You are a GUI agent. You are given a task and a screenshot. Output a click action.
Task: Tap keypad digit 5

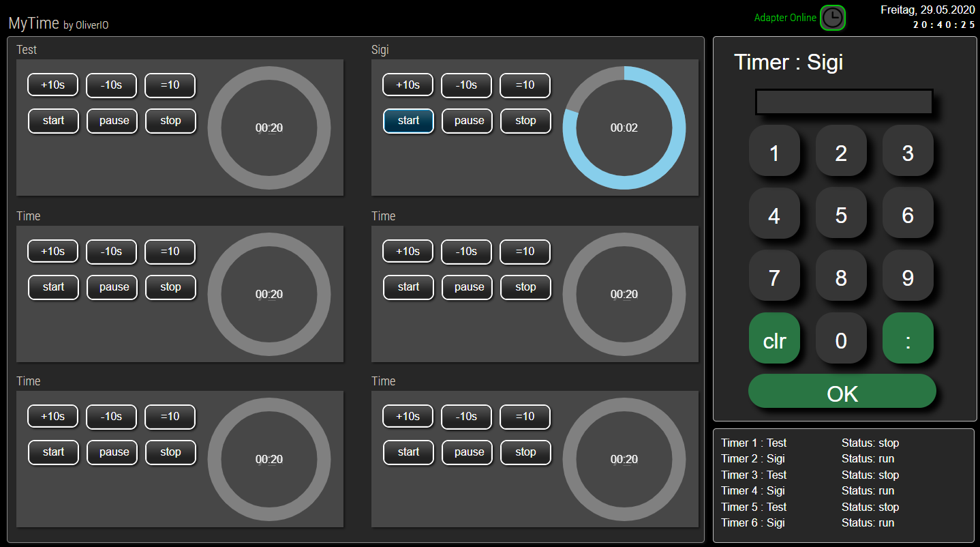point(841,213)
